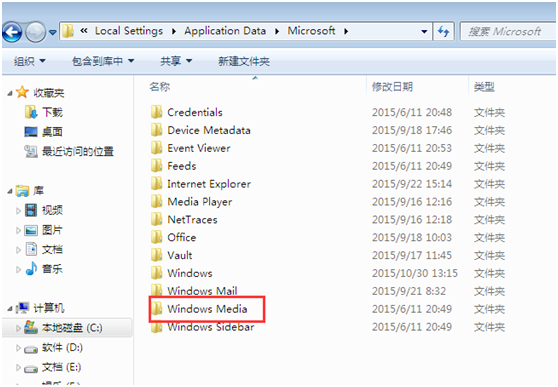Image resolution: width=558 pixels, height=387 pixels.
Task: Click the Vault folder name
Action: coord(180,255)
